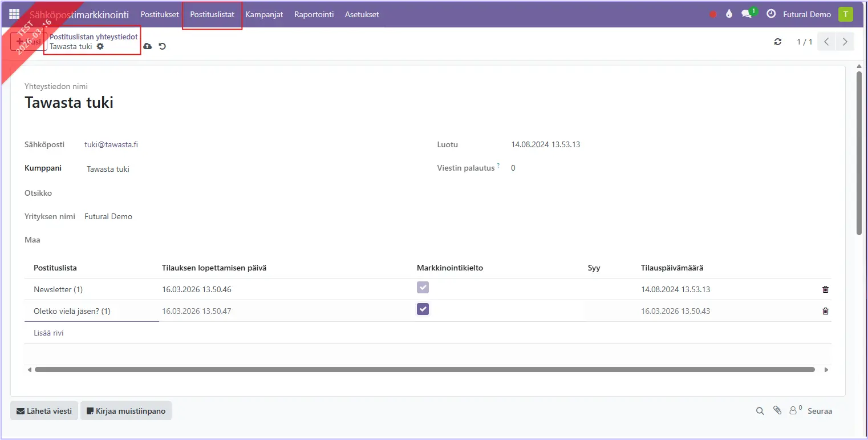Open the chat messages icon
Image resolution: width=868 pixels, height=440 pixels.
coord(747,14)
